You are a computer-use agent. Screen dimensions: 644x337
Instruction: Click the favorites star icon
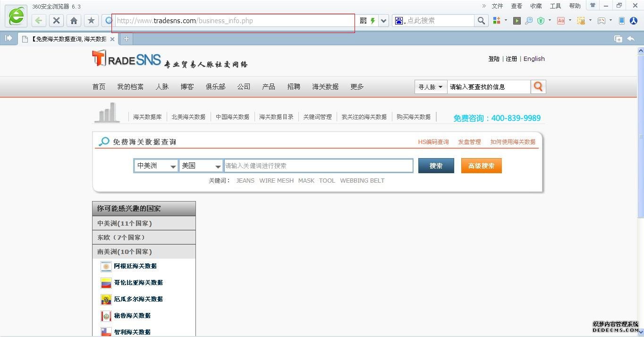pos(91,21)
